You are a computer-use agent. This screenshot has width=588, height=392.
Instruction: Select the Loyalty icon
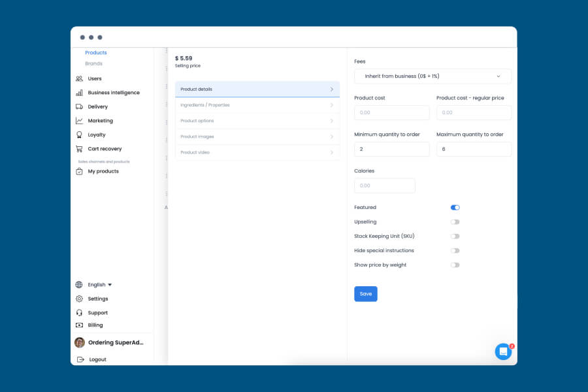[79, 135]
